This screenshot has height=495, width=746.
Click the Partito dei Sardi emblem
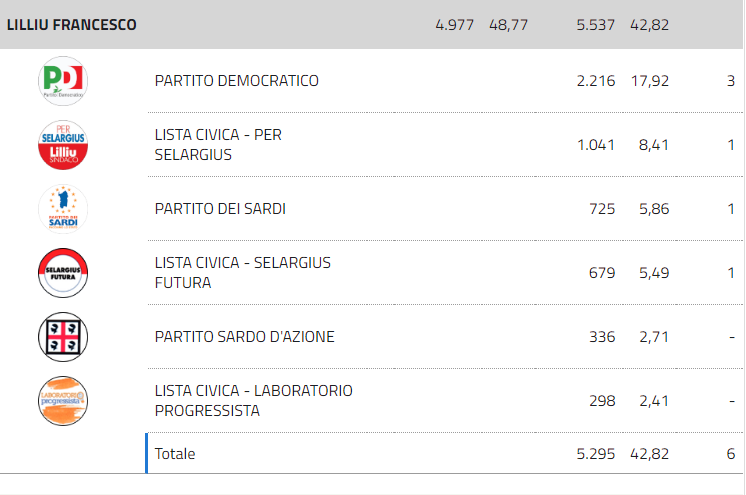(63, 209)
